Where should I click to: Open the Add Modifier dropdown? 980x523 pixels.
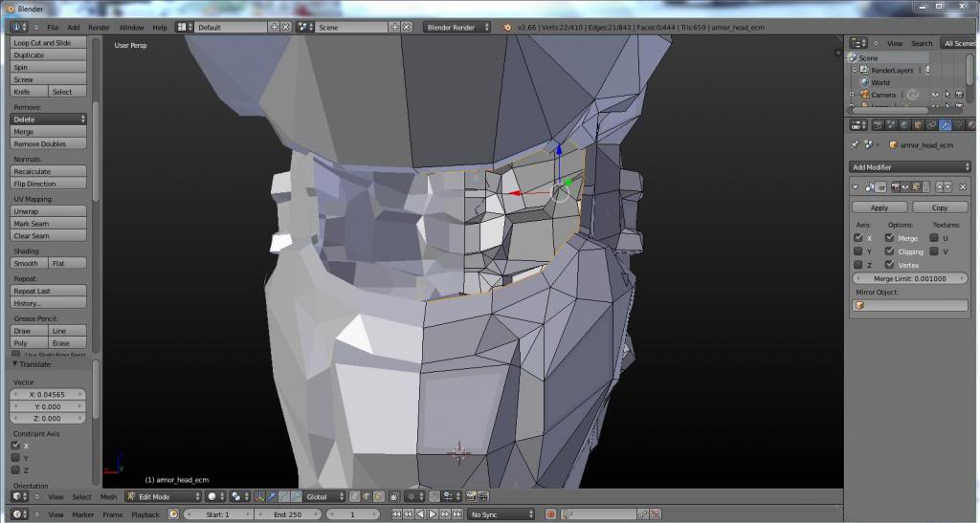910,167
